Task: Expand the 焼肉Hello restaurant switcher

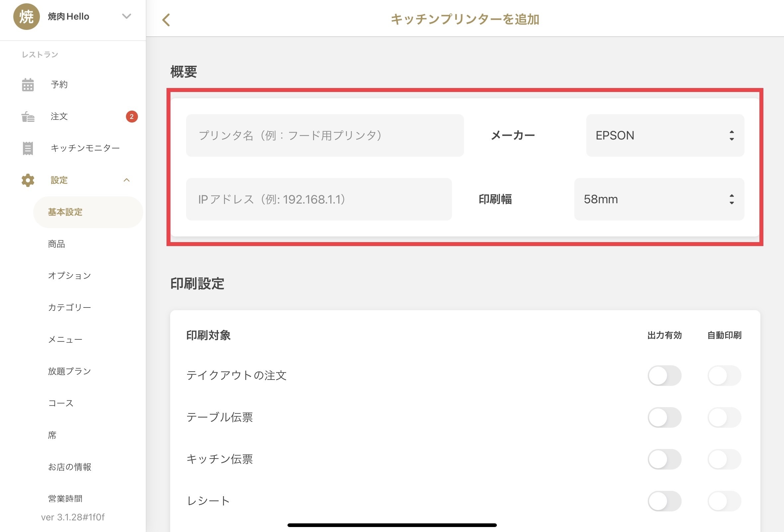Action: 127,16
